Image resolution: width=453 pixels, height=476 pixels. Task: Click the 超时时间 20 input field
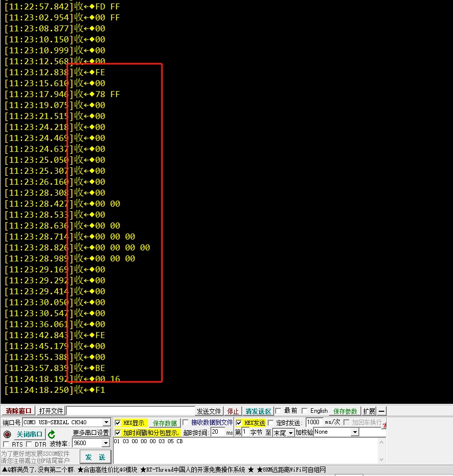218,432
